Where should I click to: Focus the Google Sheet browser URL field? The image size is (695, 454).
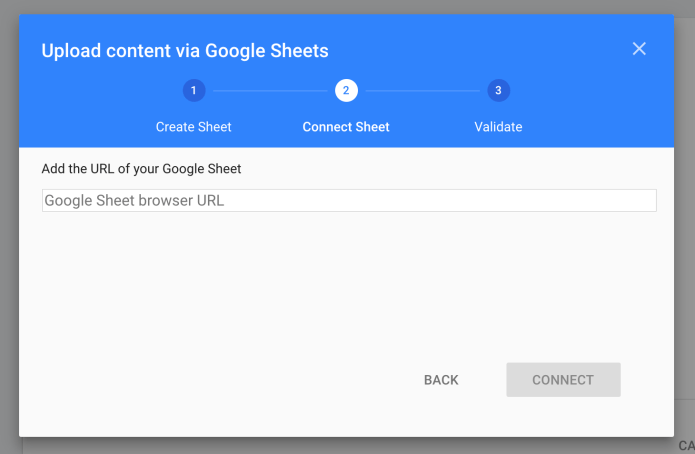(349, 201)
